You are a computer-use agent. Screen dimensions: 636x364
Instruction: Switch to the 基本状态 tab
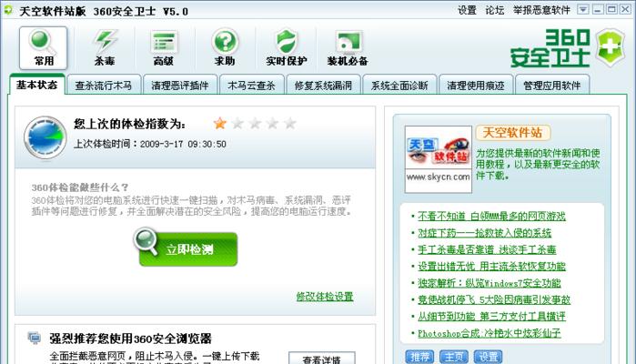coord(36,85)
